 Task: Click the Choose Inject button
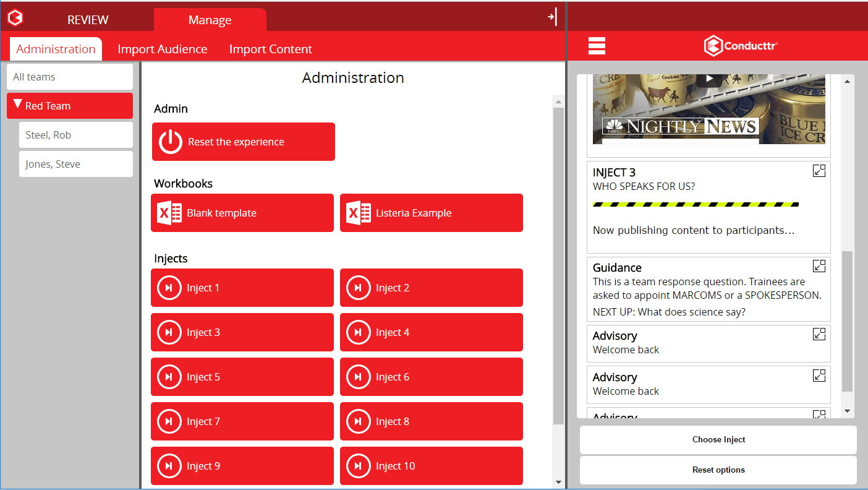coord(718,440)
